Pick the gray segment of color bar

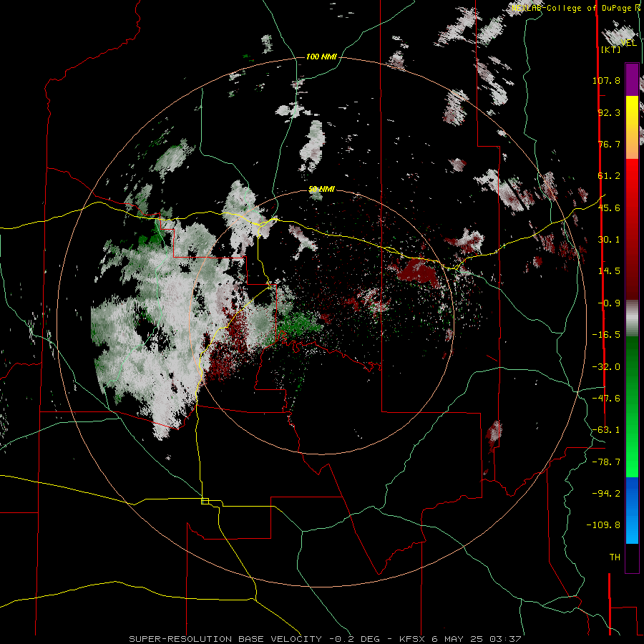(632, 318)
